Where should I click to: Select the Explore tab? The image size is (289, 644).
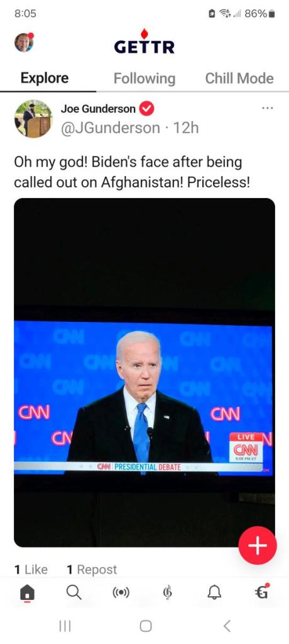[45, 78]
